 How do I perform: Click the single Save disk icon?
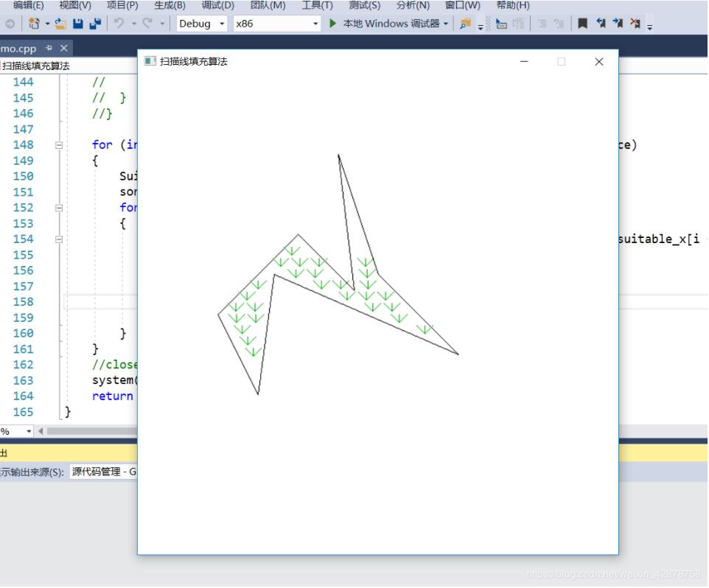tap(78, 24)
